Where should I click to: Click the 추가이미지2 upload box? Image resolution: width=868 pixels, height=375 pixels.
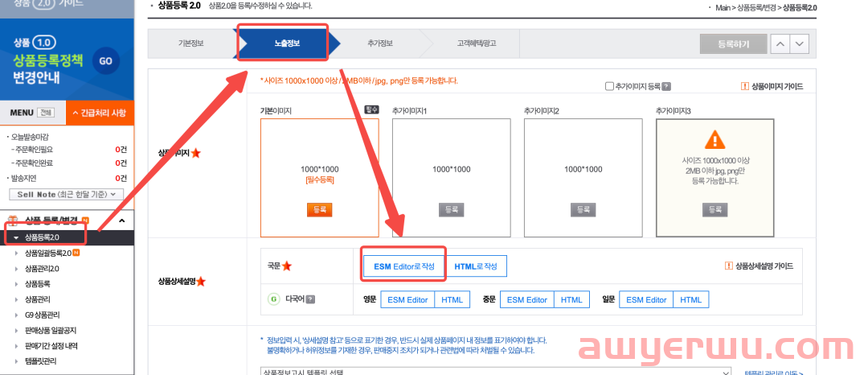click(x=583, y=178)
